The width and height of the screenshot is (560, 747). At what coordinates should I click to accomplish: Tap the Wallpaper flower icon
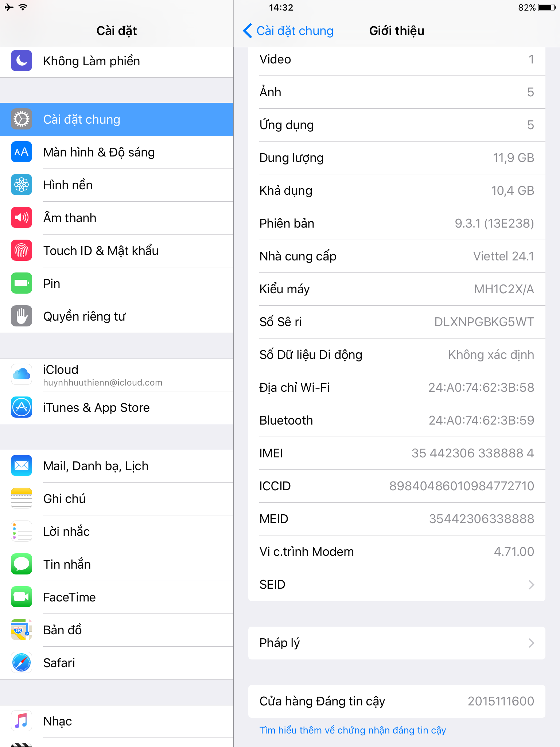tap(22, 185)
